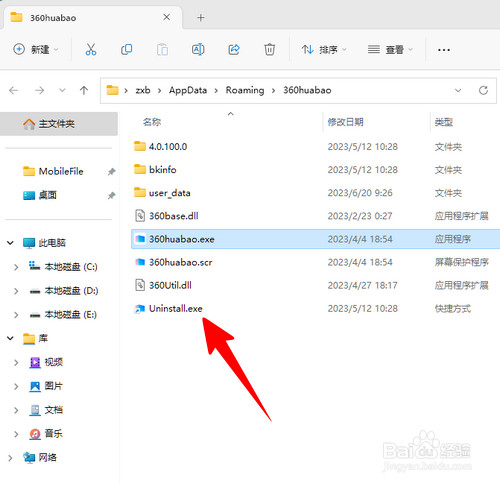Click zxb in the address path

[x=143, y=90]
